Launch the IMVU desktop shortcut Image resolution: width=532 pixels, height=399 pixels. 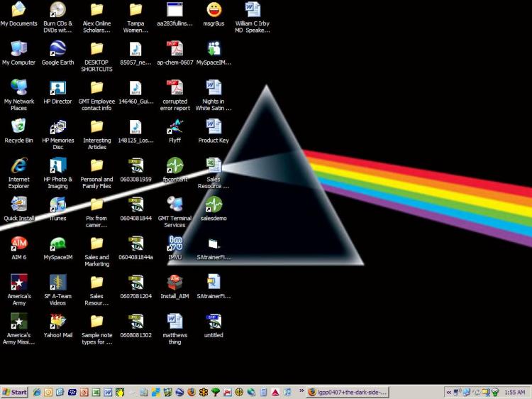(x=174, y=245)
